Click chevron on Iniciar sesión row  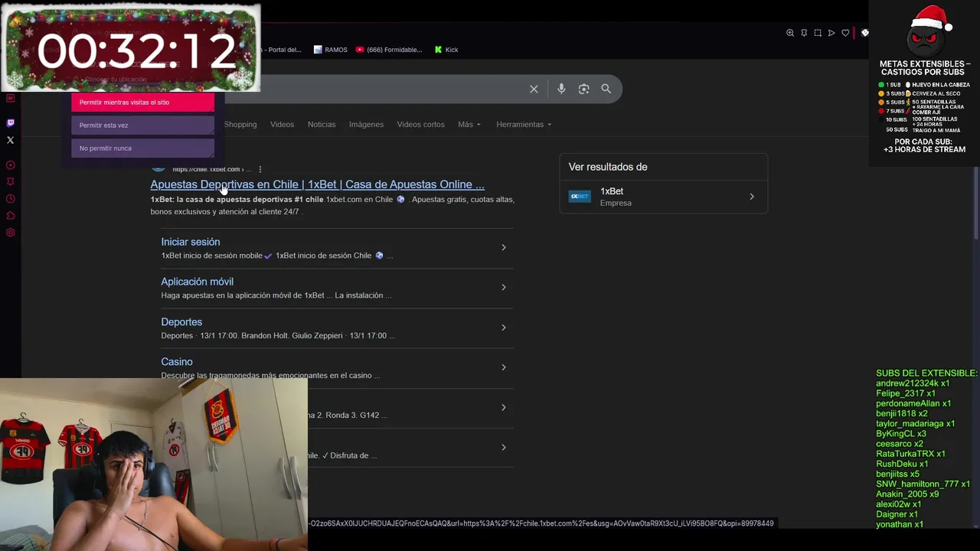[x=504, y=247]
